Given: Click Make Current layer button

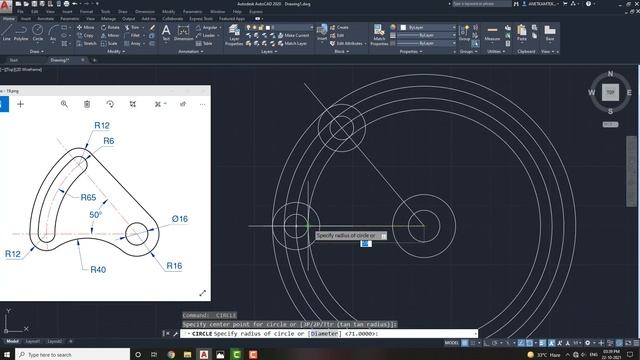Looking at the screenshot, I should [x=293, y=36].
